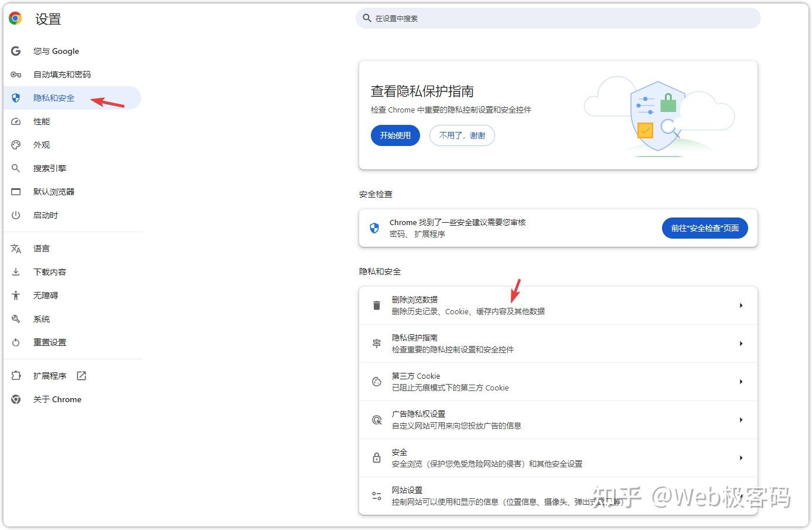Click the speedometer icon for 性能
Image resolution: width=812 pixels, height=530 pixels.
[16, 121]
